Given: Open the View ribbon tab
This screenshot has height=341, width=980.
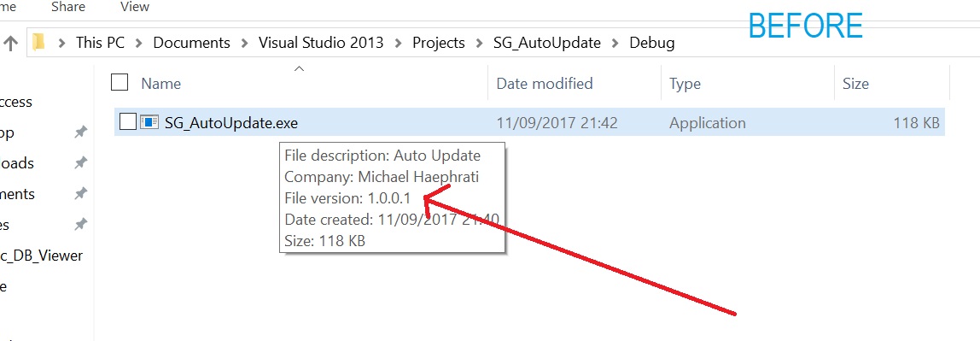Looking at the screenshot, I should click(134, 8).
